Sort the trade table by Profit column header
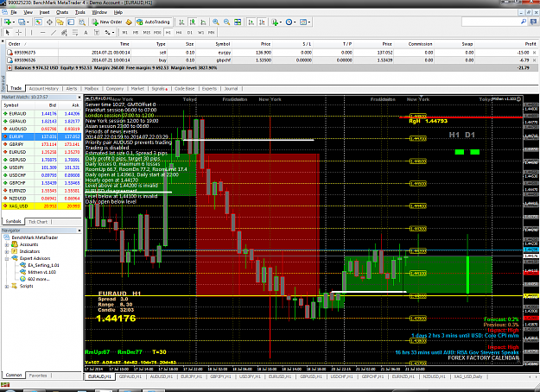This screenshot has width=540, height=392. (x=530, y=44)
